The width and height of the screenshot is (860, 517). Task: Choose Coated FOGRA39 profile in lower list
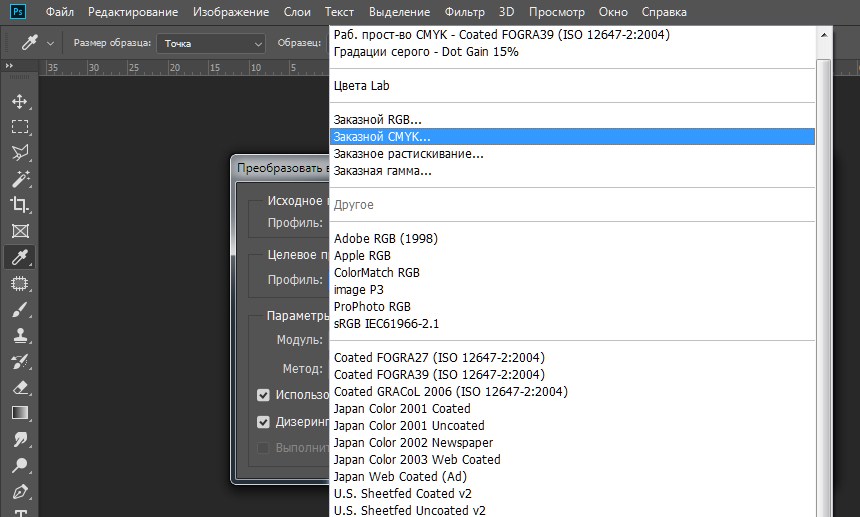tap(572, 374)
